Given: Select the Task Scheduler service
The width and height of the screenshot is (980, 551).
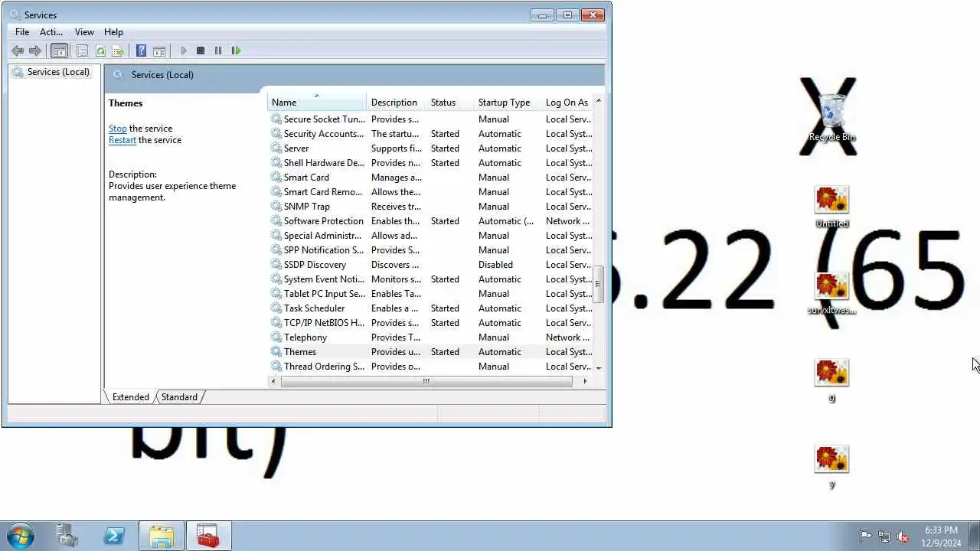Looking at the screenshot, I should pyautogui.click(x=431, y=308).
